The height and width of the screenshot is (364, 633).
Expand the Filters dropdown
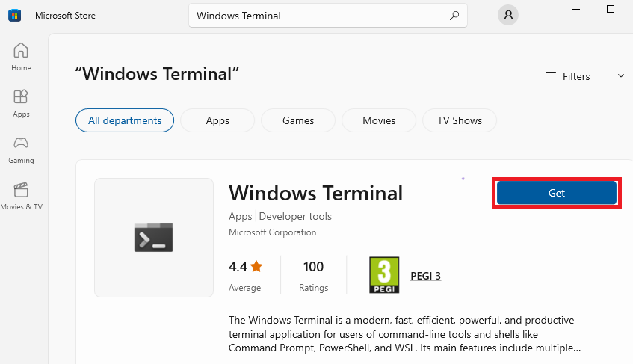coord(568,76)
